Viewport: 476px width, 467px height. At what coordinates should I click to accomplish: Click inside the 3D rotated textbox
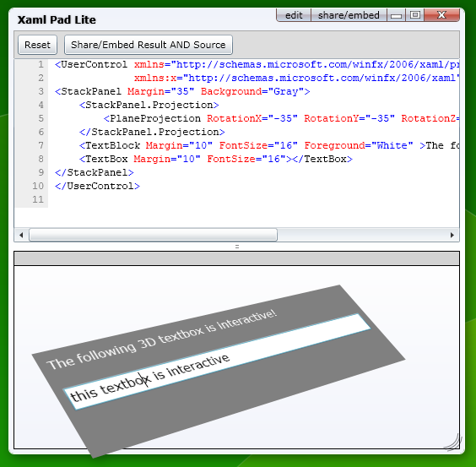tap(217, 361)
